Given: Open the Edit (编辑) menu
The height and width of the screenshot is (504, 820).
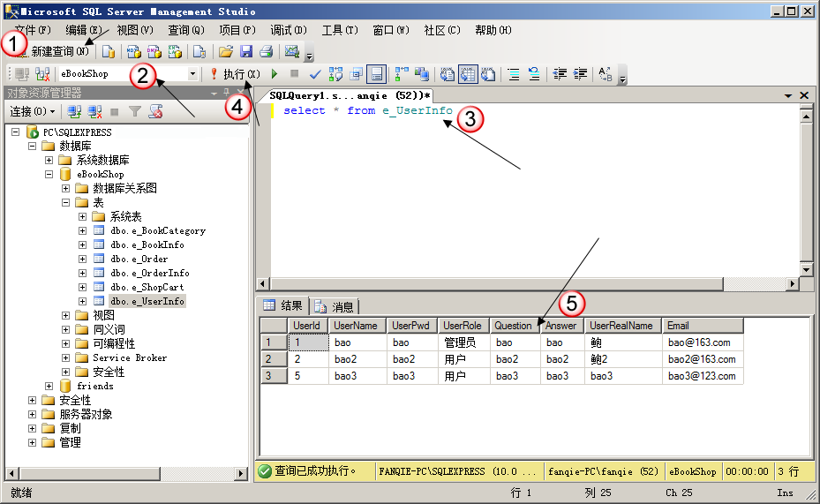Looking at the screenshot, I should click(x=84, y=30).
